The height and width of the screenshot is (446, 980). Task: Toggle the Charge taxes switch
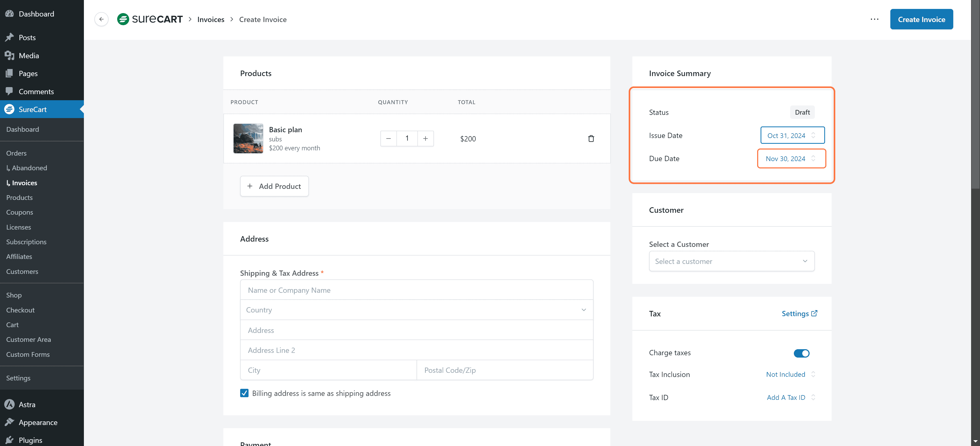(801, 353)
